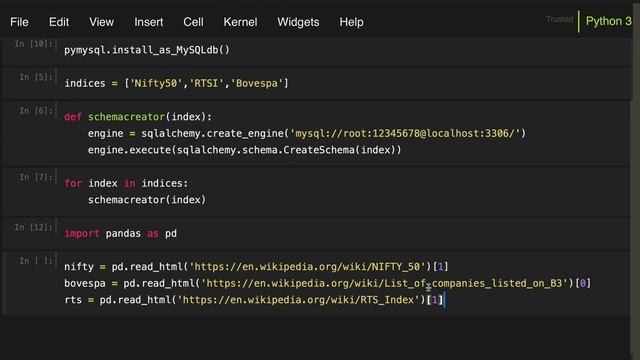This screenshot has width=640, height=360.
Task: Click the Trusted notebook indicator
Action: pyautogui.click(x=559, y=20)
